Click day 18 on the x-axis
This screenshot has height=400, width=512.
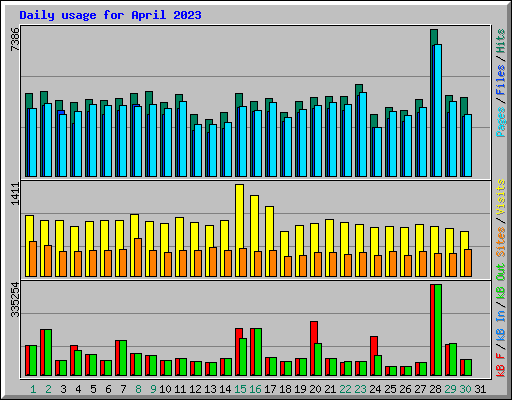(285, 389)
